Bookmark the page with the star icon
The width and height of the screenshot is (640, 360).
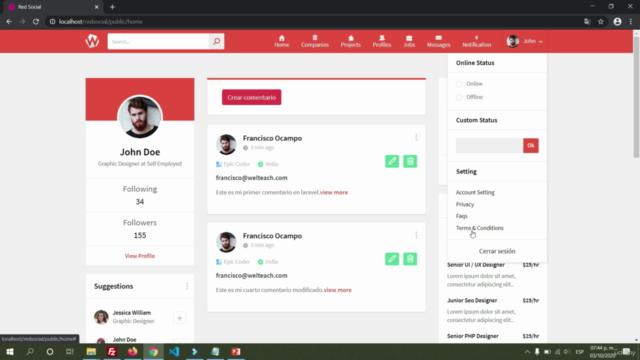click(600, 22)
